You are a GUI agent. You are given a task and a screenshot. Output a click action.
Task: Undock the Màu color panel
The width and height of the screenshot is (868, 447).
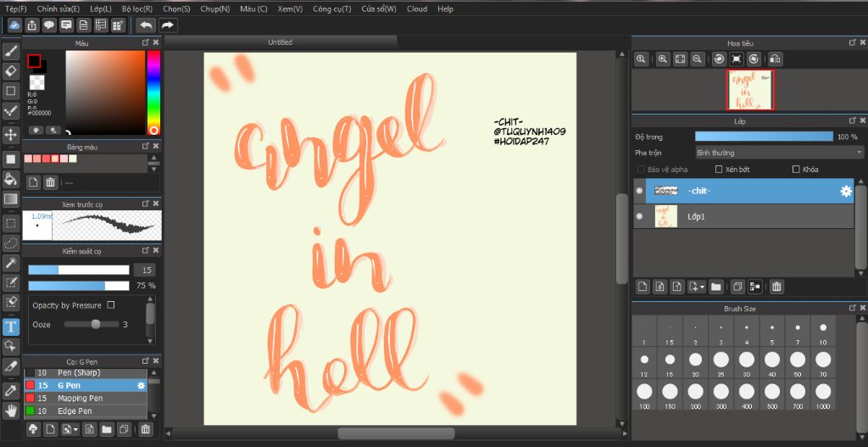point(146,42)
